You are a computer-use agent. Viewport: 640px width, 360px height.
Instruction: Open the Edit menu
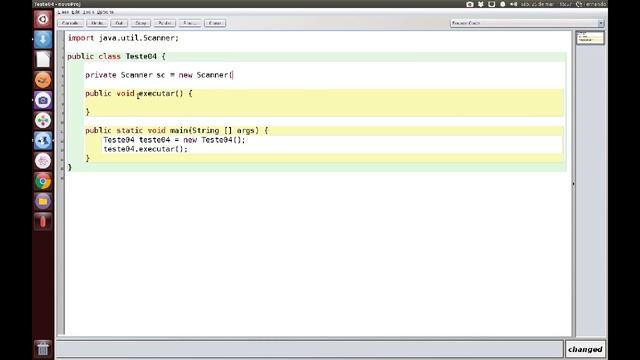point(76,12)
